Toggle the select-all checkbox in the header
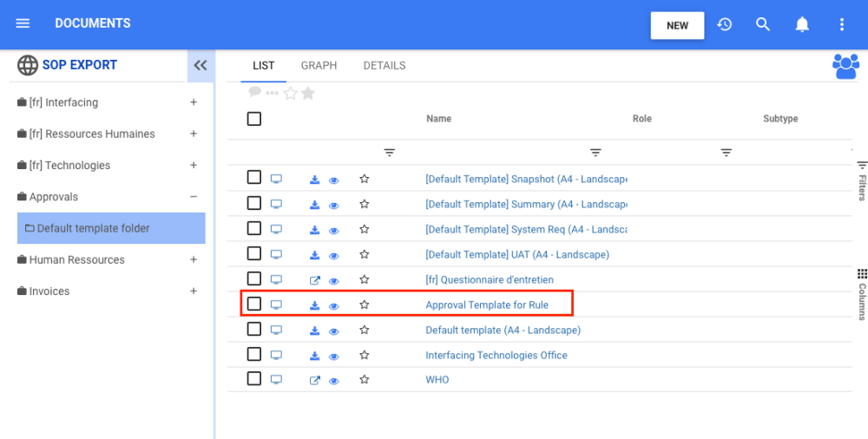Image resolution: width=868 pixels, height=439 pixels. [254, 119]
